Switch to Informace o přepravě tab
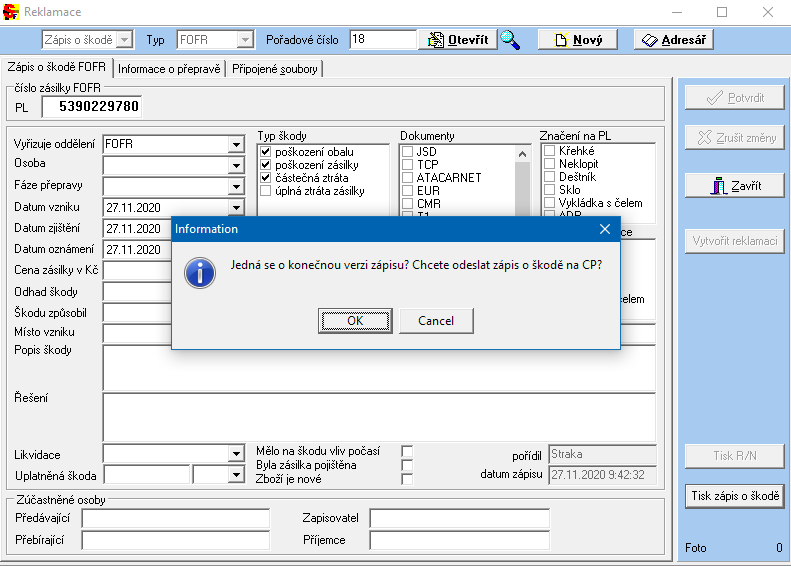Image resolution: width=791 pixels, height=566 pixels. point(169,69)
